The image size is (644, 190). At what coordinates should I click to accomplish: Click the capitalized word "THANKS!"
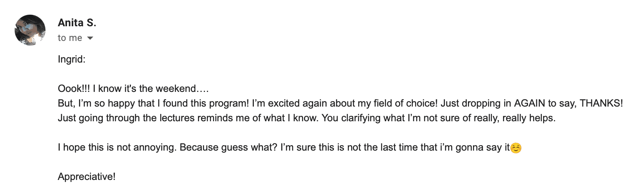601,103
